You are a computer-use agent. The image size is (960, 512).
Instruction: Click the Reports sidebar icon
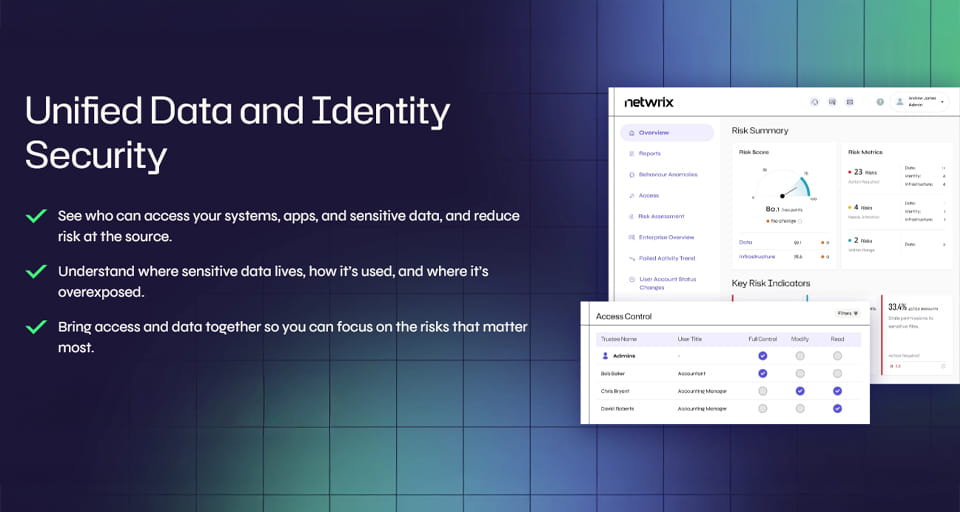630,154
